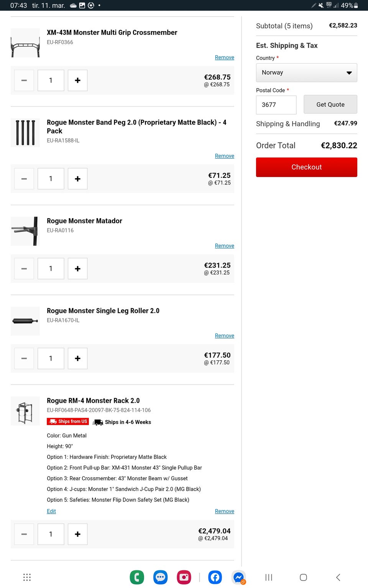Decrease quantity of Monster Band Peg pack
This screenshot has height=588, width=368.
(24, 179)
